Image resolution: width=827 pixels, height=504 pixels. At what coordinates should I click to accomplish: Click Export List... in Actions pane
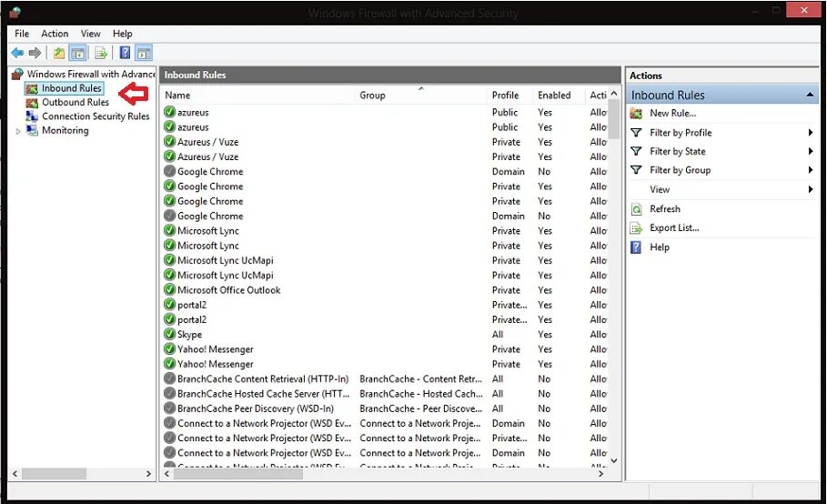coord(674,227)
